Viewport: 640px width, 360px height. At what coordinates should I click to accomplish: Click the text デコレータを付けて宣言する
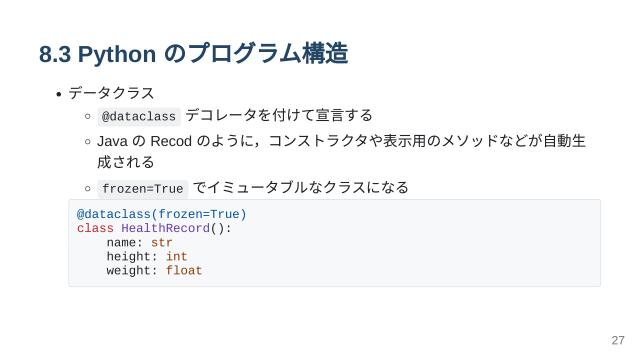[x=279, y=115]
